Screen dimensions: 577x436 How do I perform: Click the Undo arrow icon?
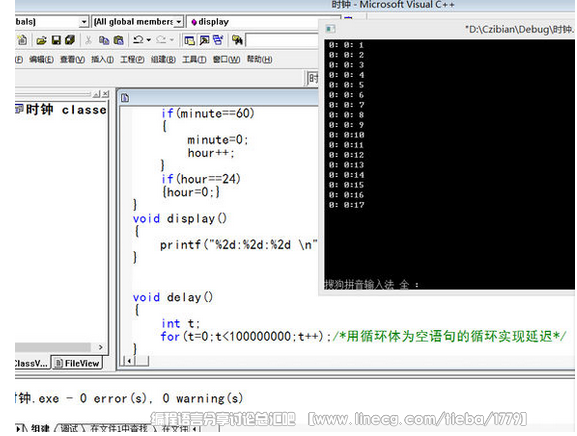(138, 40)
